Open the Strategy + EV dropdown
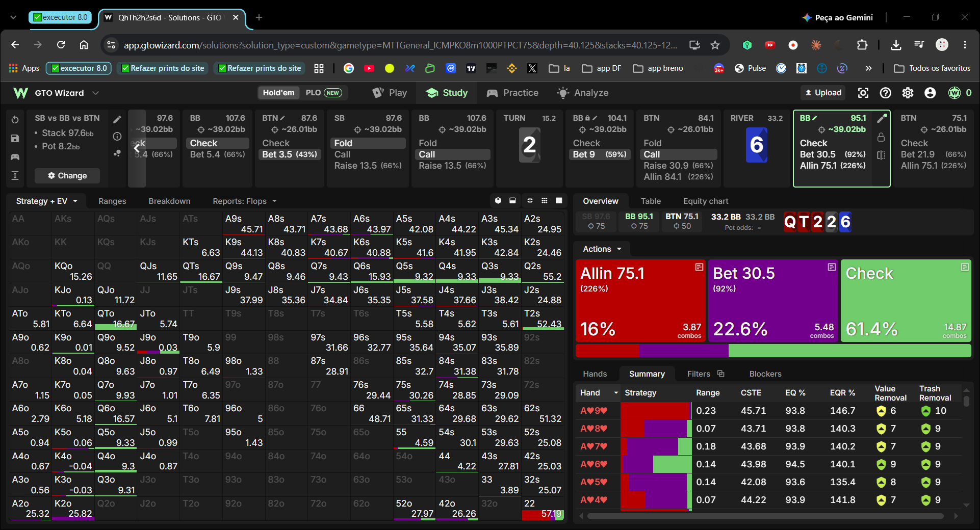 click(x=46, y=201)
